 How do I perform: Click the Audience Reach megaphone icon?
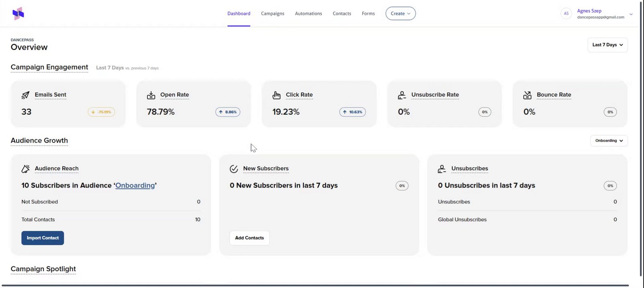click(x=26, y=169)
